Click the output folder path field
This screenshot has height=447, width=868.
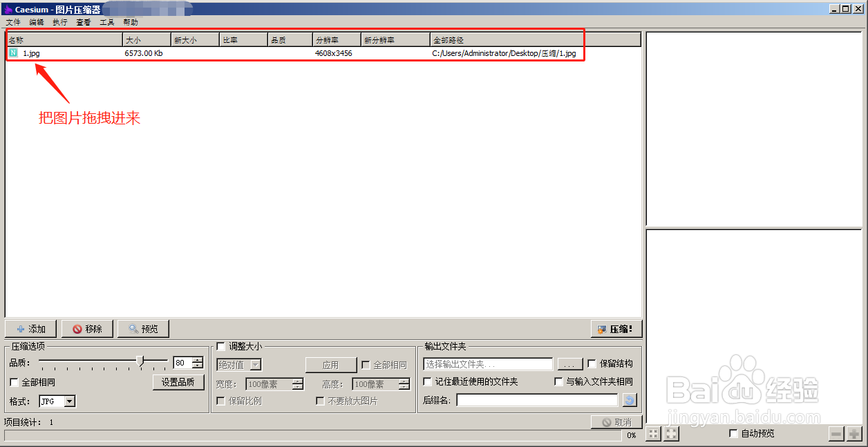[x=488, y=364]
